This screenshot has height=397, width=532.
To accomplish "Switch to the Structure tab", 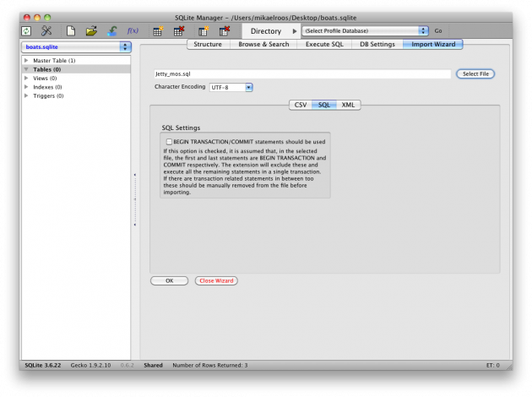I will click(208, 44).
